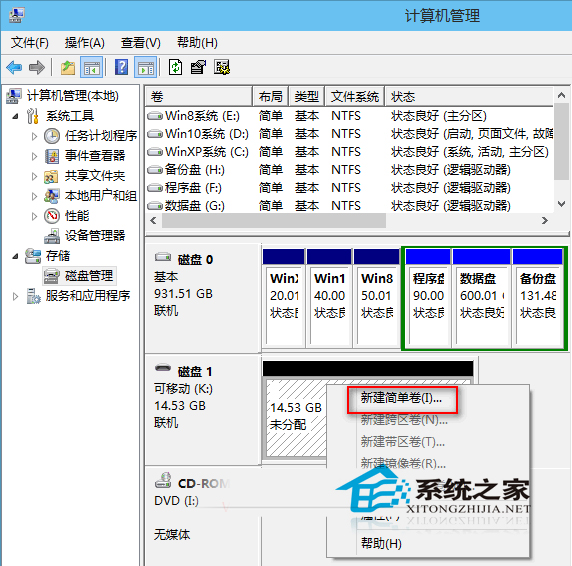The height and width of the screenshot is (566, 572).
Task: Select the 数据盘 600.01 GB partition block
Action: 482,298
